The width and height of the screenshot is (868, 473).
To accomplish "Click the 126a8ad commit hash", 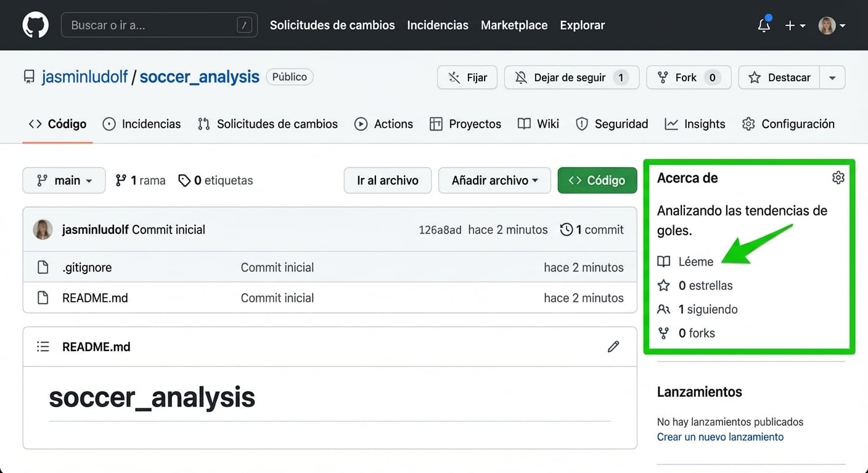I will 440,230.
